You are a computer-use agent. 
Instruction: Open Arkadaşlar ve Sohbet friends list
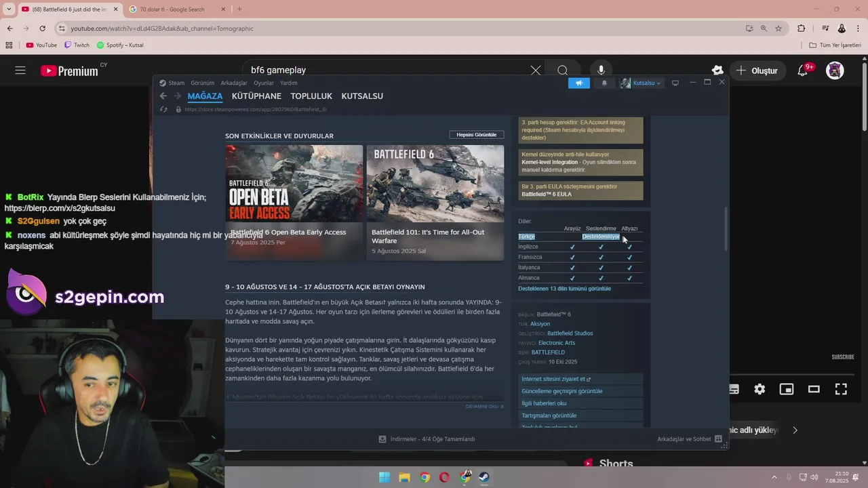click(x=689, y=439)
